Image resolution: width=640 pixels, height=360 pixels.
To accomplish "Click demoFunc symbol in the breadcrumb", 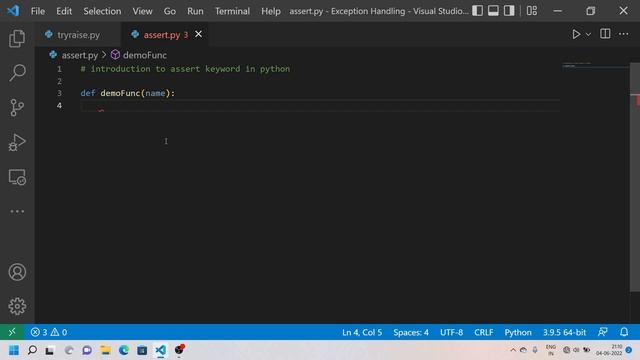I will (x=144, y=55).
